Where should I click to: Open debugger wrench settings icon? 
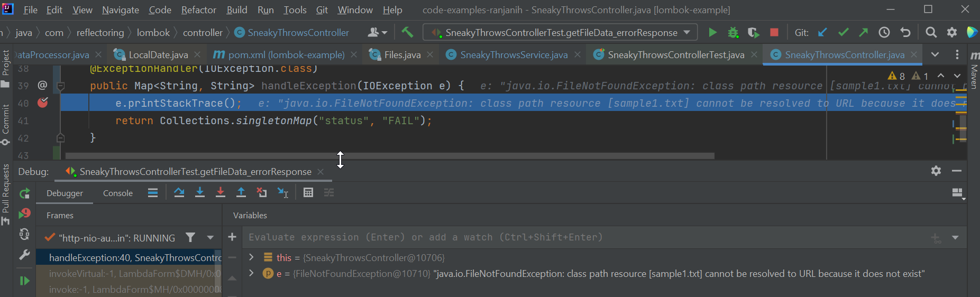tap(24, 255)
